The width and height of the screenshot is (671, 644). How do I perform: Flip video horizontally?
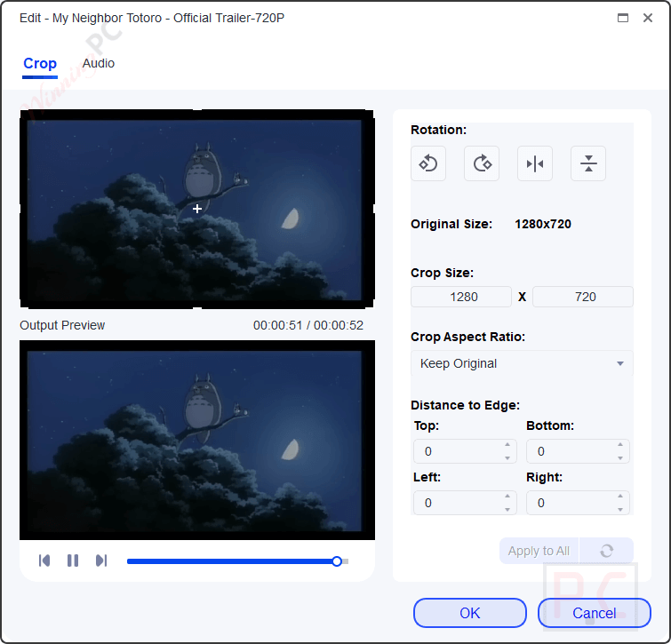click(535, 163)
